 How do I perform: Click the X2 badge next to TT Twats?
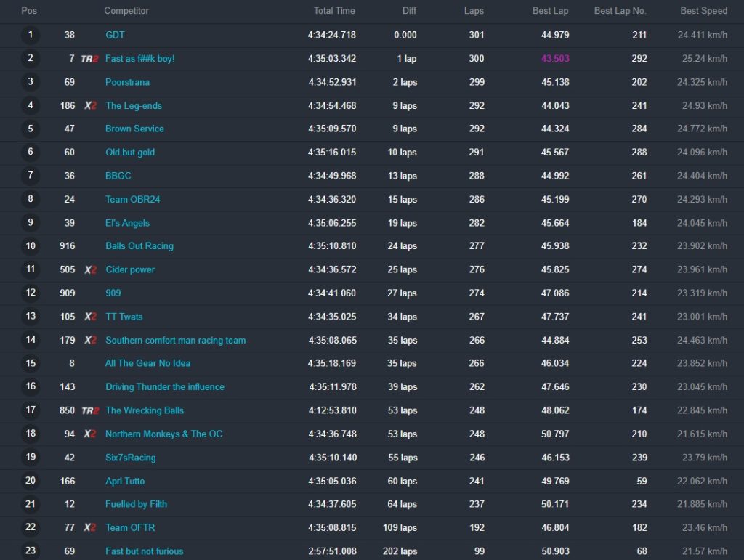click(90, 317)
